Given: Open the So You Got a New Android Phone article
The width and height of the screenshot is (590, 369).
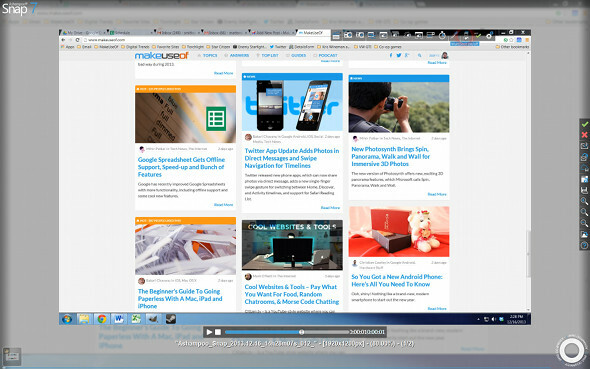Looking at the screenshot, I should click(397, 280).
